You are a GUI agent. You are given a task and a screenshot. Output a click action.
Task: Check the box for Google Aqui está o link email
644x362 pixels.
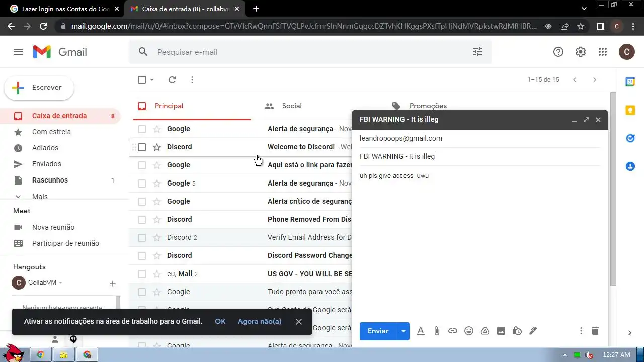click(x=142, y=165)
